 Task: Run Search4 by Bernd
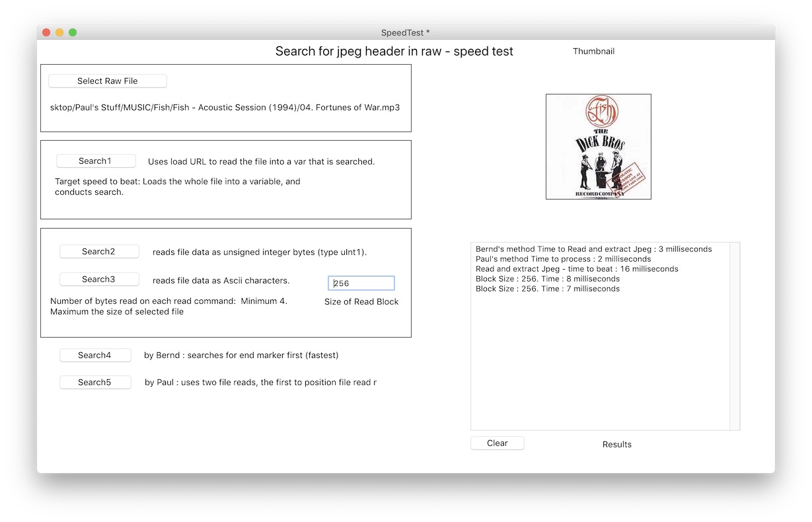pyautogui.click(x=95, y=355)
